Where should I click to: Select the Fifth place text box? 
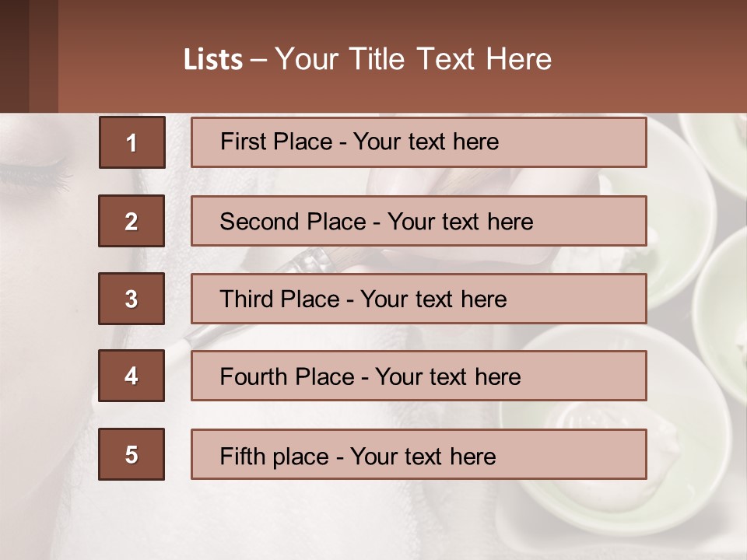point(419,455)
